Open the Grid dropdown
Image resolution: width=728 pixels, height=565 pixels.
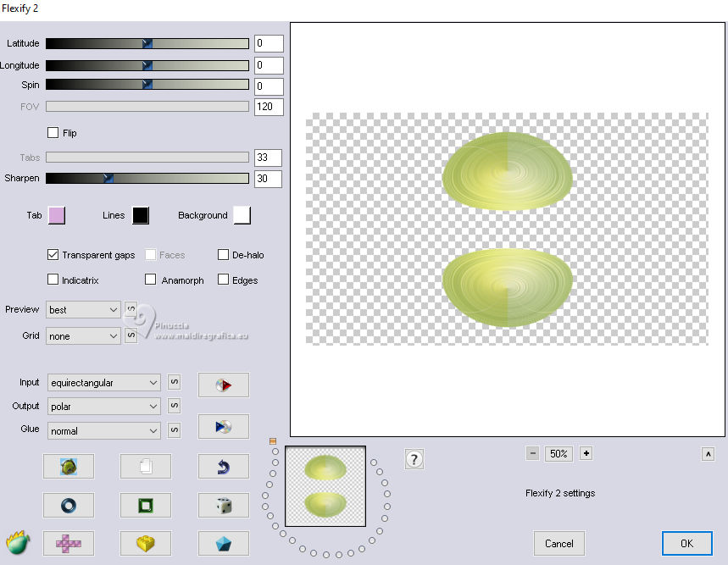(x=84, y=335)
